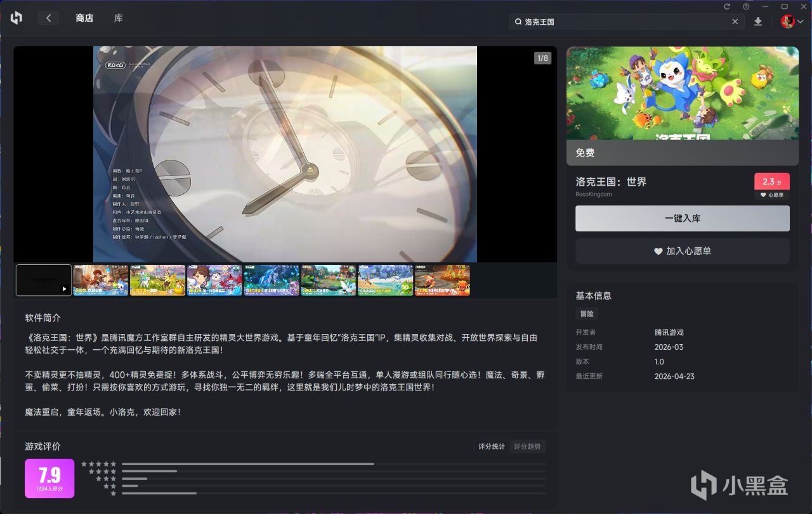
Task: Close the window
Action: click(x=802, y=6)
